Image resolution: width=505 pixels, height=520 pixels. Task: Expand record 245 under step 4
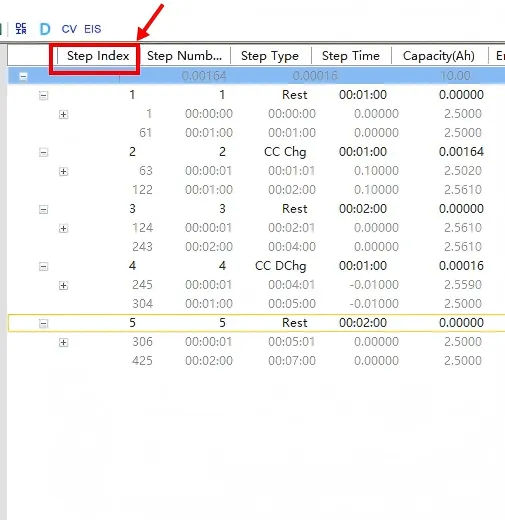coord(63,286)
